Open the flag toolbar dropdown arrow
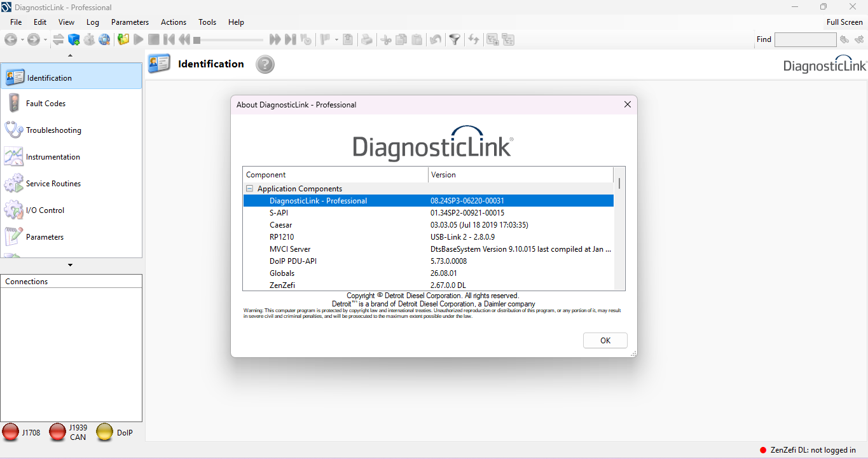868x459 pixels. 336,39
